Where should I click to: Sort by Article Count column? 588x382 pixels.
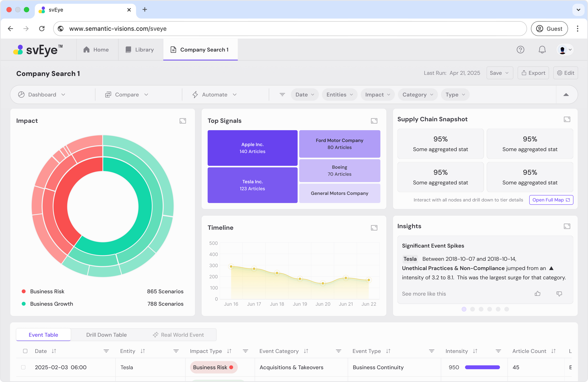[553, 351]
